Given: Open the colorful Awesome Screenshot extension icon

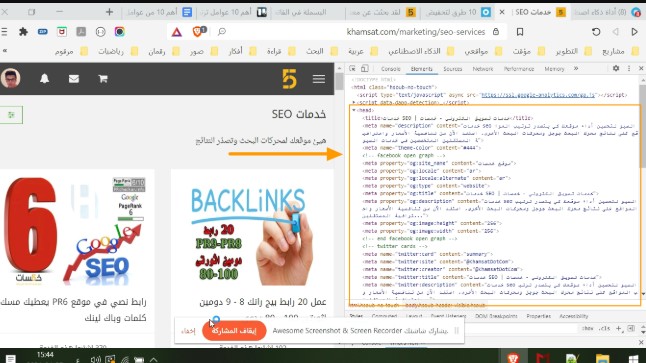Looking at the screenshot, I should [119, 32].
